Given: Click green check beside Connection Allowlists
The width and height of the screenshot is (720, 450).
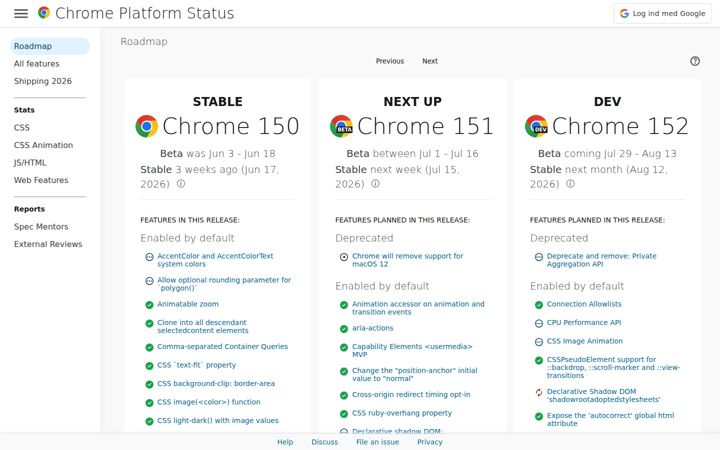Looking at the screenshot, I should point(539,305).
